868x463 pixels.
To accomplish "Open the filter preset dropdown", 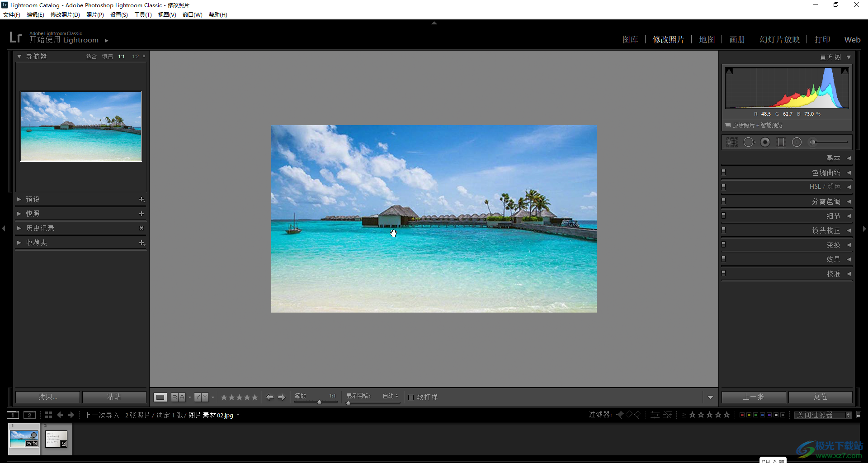I will [823, 415].
